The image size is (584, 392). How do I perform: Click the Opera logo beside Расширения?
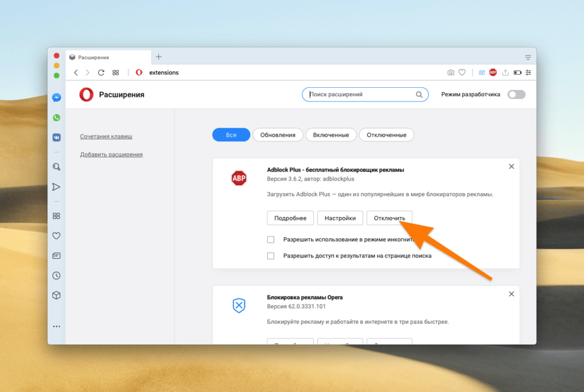pos(87,95)
